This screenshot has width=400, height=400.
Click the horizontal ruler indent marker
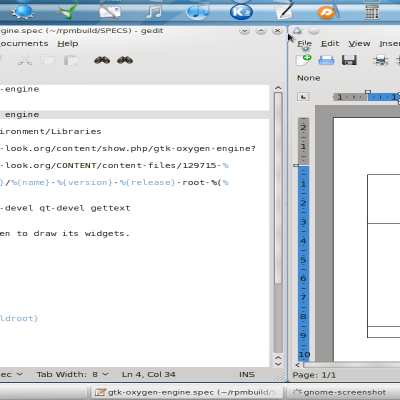[368, 92]
